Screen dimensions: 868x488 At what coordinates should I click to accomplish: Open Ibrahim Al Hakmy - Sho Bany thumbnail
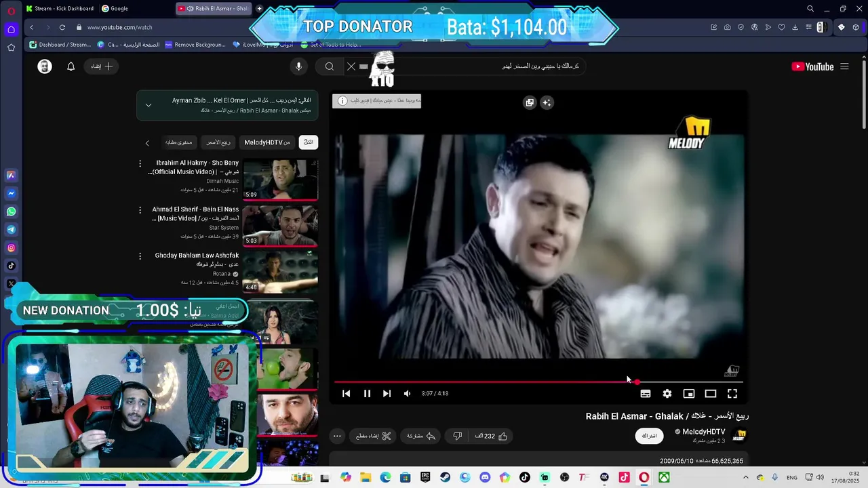(280, 179)
